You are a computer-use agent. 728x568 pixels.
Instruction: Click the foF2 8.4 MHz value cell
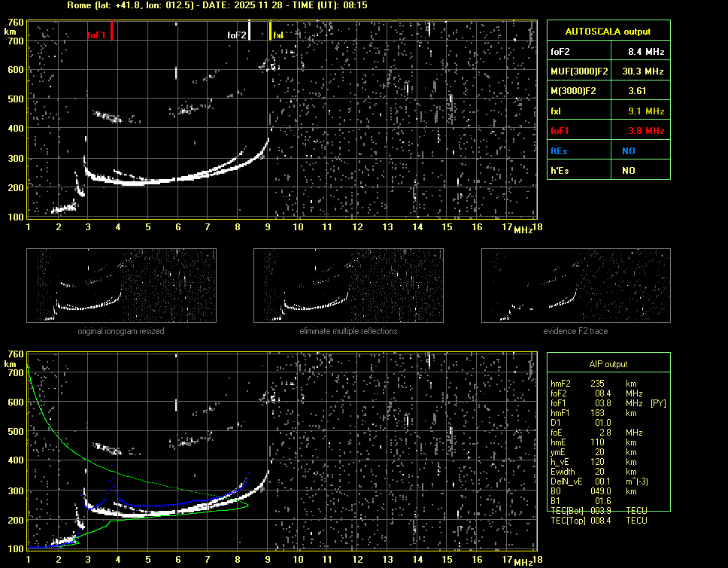[x=646, y=51]
